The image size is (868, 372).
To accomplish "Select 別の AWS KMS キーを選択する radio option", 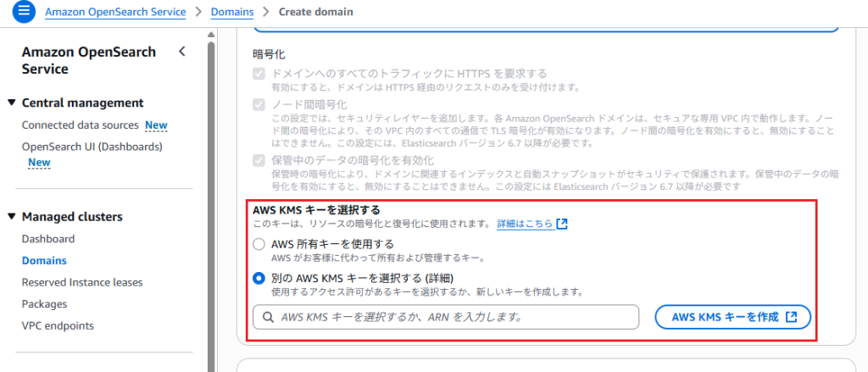I will (259, 278).
